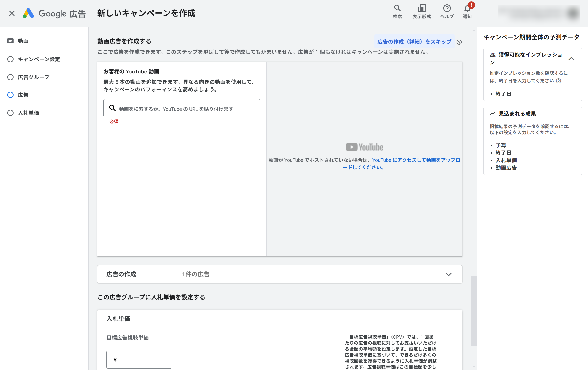Image resolution: width=588 pixels, height=370 pixels.
Task: Close the new campaign creation screen
Action: click(12, 13)
